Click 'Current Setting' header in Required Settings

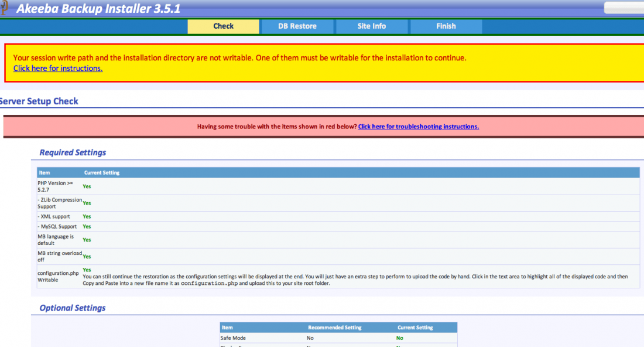(102, 173)
